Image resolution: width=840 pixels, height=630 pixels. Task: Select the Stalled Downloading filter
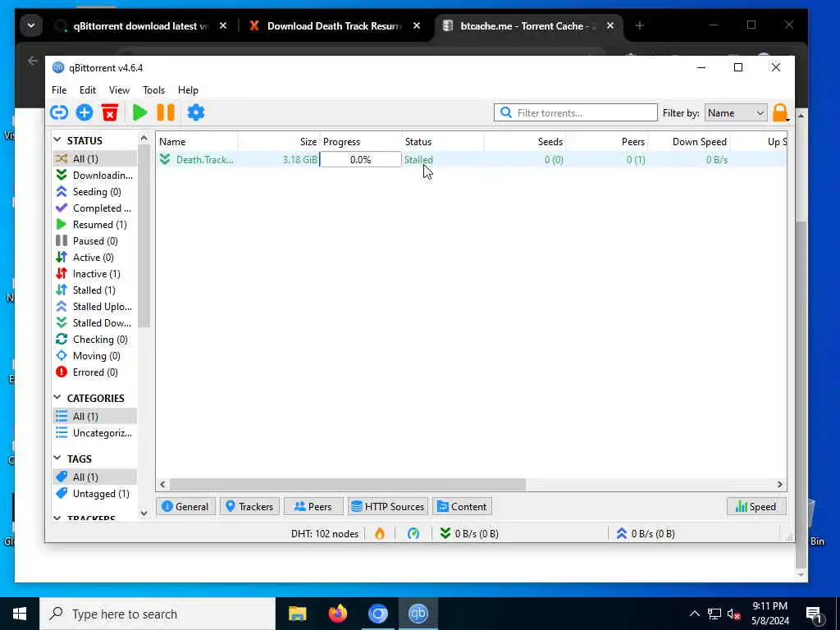(95, 323)
